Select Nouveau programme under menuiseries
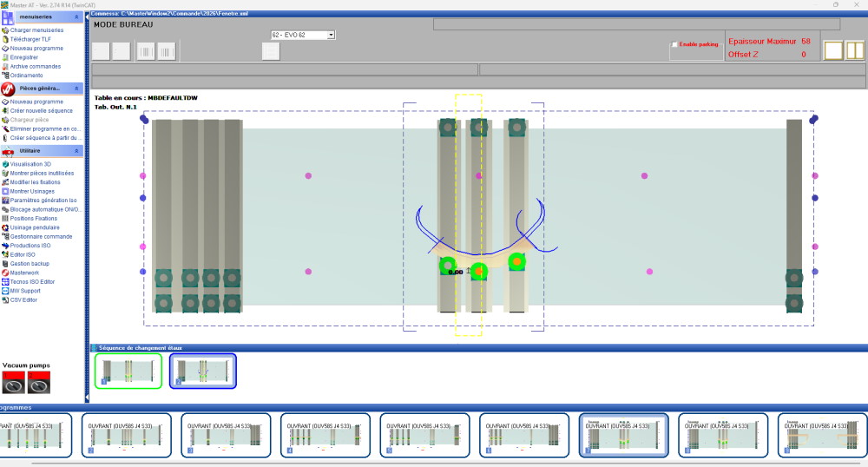Screen dimensions: 868x467 tap(36, 48)
